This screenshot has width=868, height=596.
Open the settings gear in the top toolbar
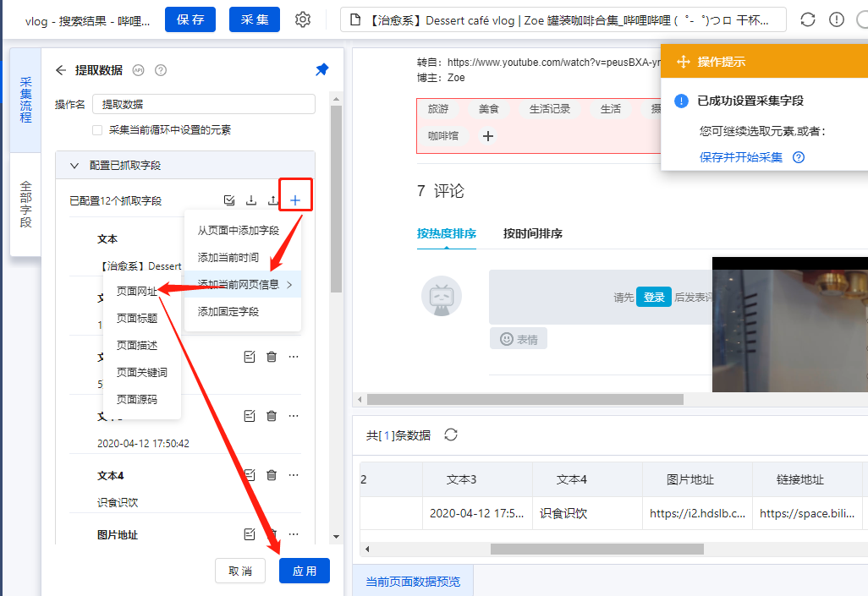pos(303,19)
